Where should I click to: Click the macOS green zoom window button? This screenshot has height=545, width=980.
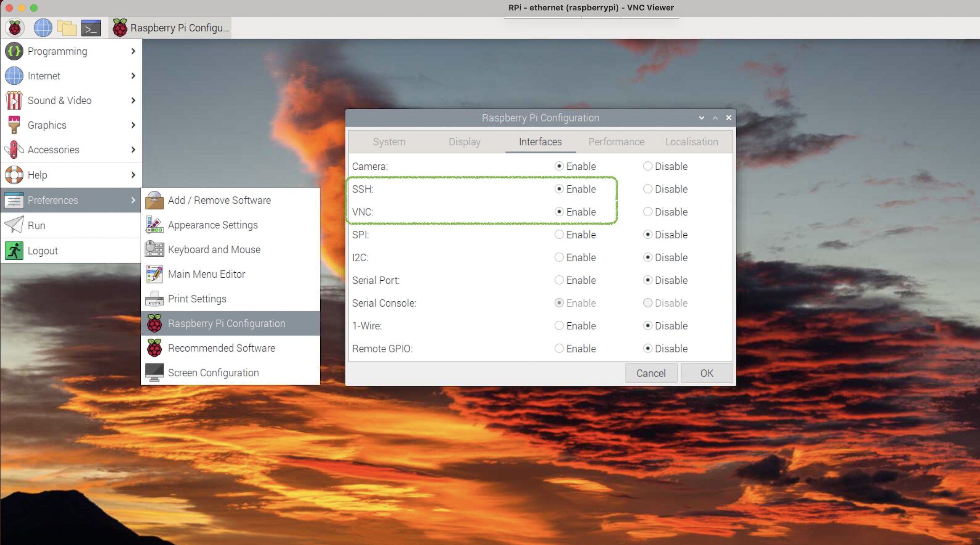(34, 8)
